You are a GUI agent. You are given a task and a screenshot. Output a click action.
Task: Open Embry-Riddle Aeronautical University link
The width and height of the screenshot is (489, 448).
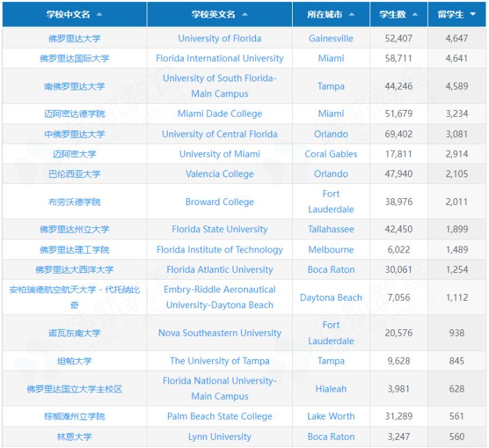click(x=219, y=297)
